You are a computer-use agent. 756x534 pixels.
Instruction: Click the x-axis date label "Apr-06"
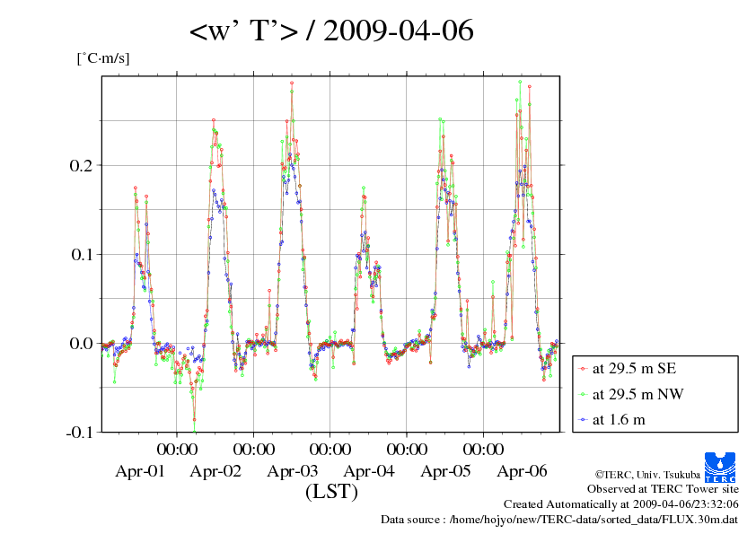point(523,471)
